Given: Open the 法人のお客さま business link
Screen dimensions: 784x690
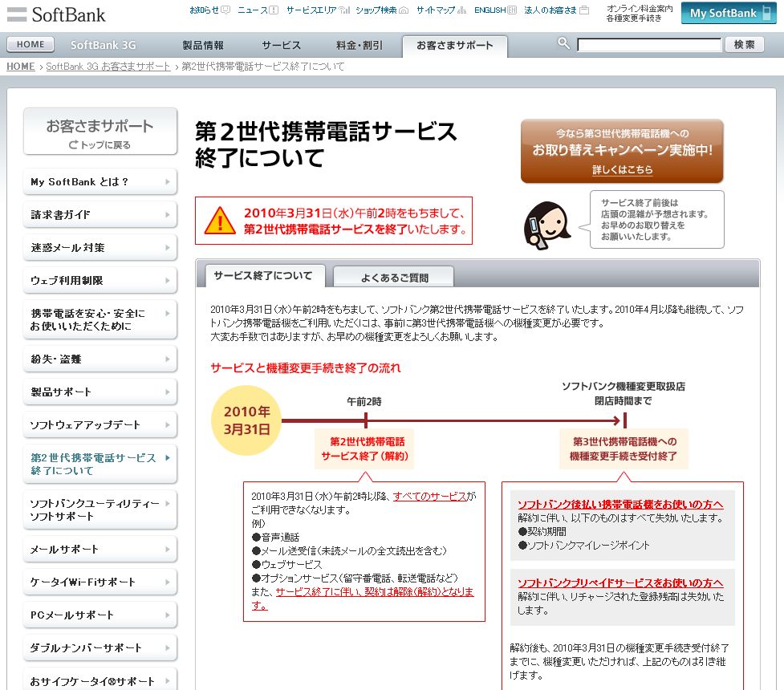Looking at the screenshot, I should click(556, 10).
